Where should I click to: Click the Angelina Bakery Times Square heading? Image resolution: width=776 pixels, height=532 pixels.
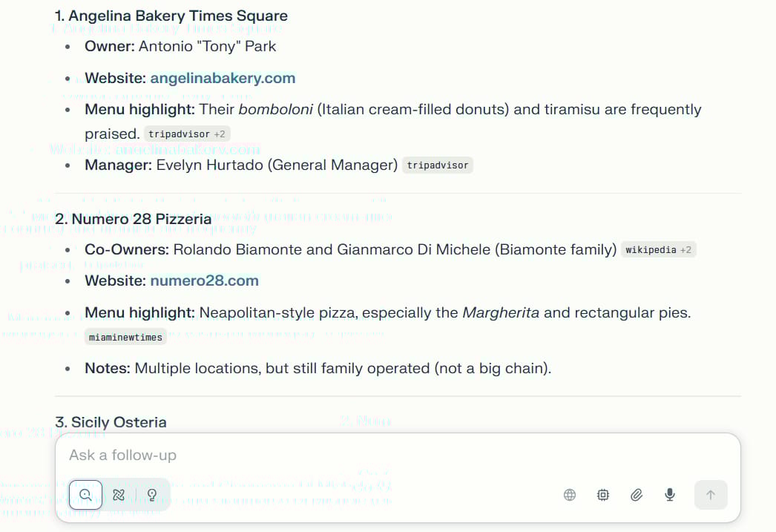coord(171,16)
